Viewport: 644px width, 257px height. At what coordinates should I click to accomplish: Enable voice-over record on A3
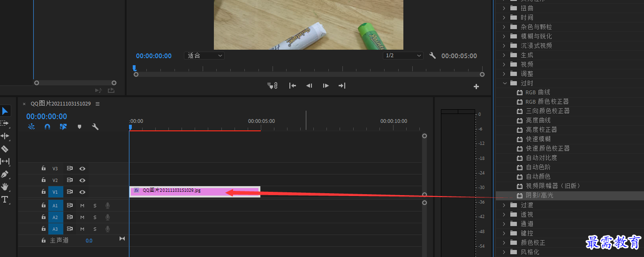click(107, 229)
